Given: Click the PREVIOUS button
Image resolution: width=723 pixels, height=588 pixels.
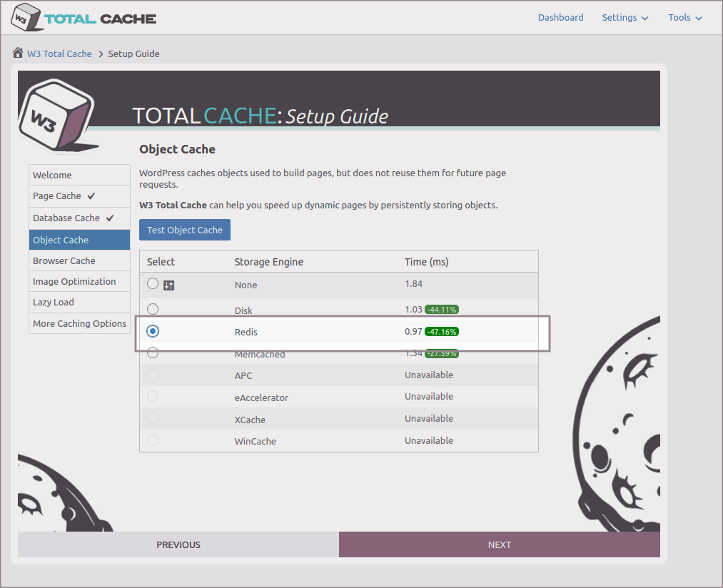Looking at the screenshot, I should [x=178, y=544].
